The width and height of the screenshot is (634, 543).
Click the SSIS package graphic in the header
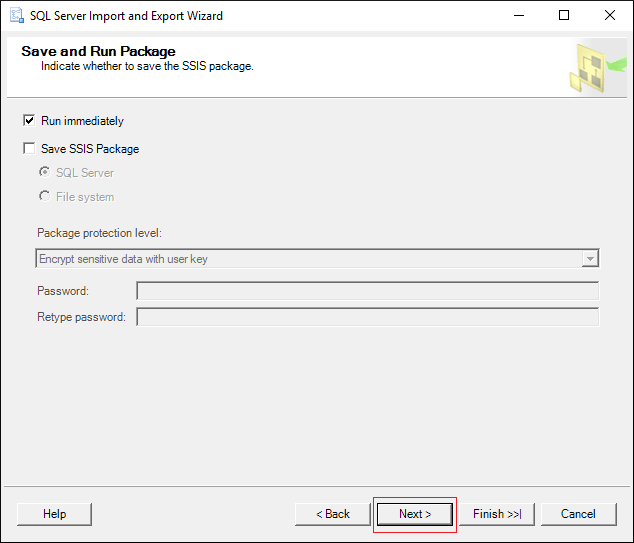pyautogui.click(x=597, y=68)
